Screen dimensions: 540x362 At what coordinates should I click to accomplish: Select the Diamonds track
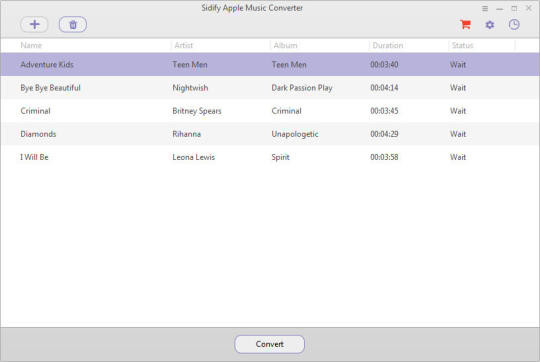pos(270,134)
